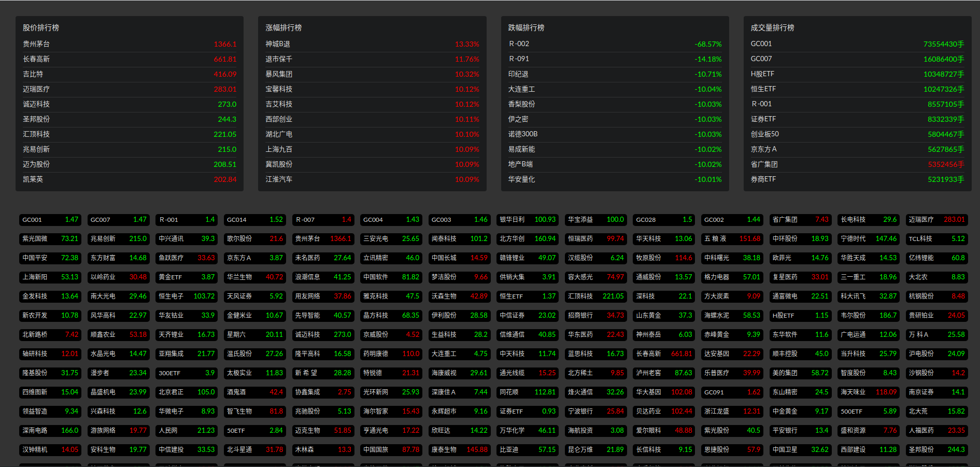Screen dimensions: 980x467
Task: Open 西部创业 row showing 10.11%
Action: pyautogui.click(x=372, y=119)
